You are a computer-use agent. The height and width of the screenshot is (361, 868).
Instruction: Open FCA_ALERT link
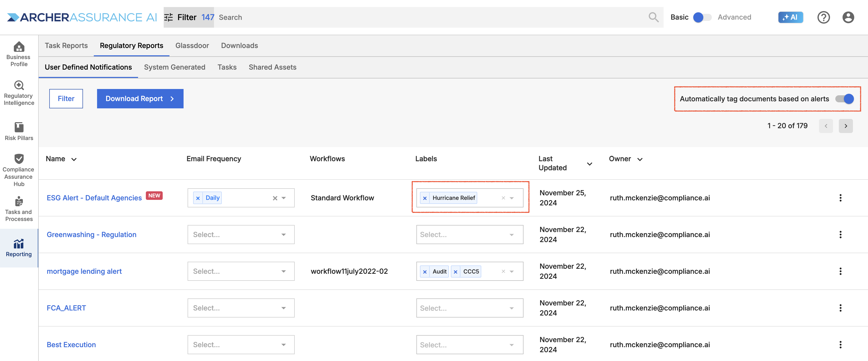pos(66,308)
